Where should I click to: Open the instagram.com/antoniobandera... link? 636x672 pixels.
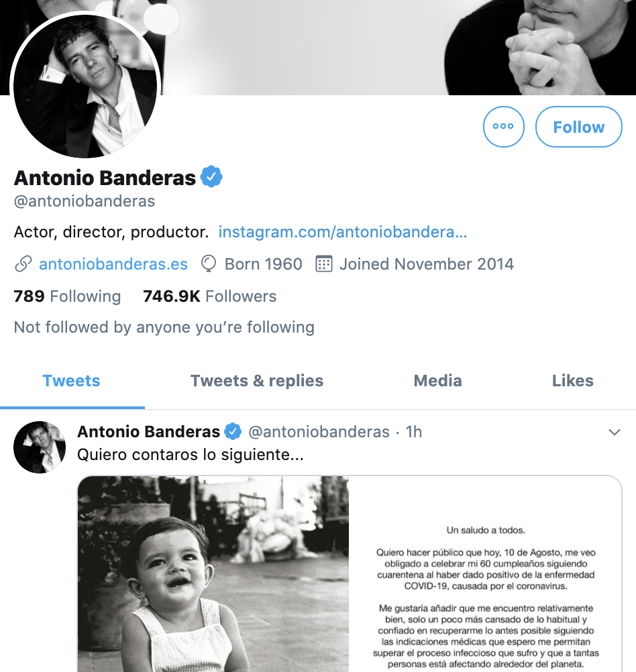[343, 232]
